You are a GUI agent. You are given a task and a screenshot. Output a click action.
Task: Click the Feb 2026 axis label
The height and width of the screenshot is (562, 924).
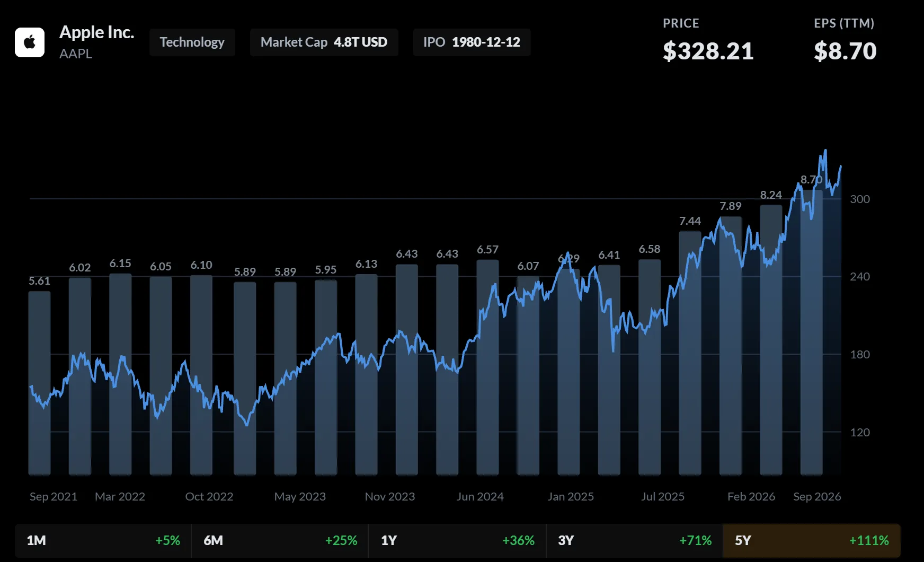tap(751, 497)
